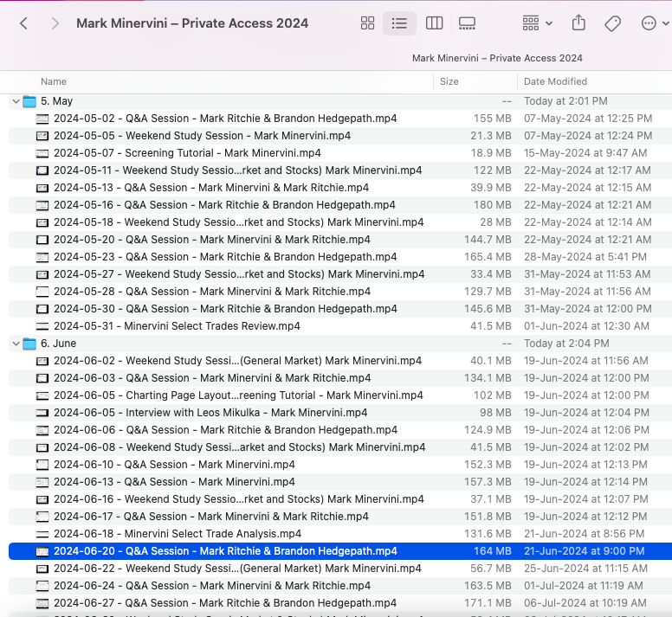Select file icon for 2024-05-02 Q&A Session
Screen dimensions: 672x617
(42, 119)
